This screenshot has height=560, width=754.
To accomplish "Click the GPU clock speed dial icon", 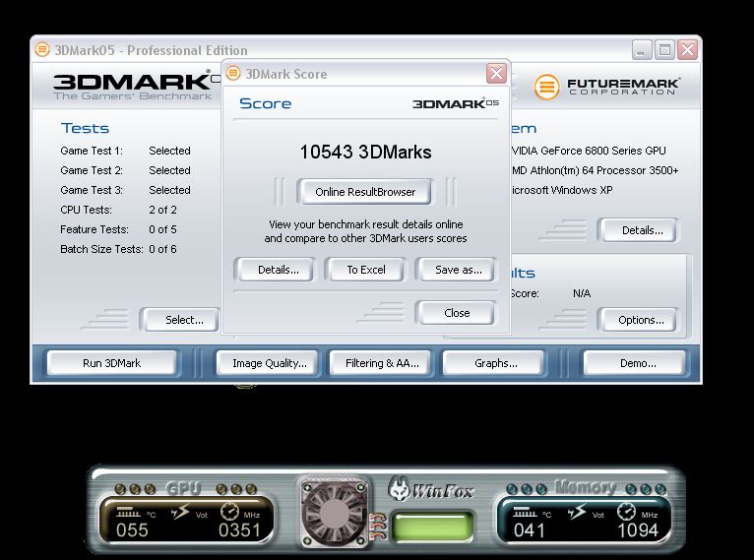I will tap(229, 512).
